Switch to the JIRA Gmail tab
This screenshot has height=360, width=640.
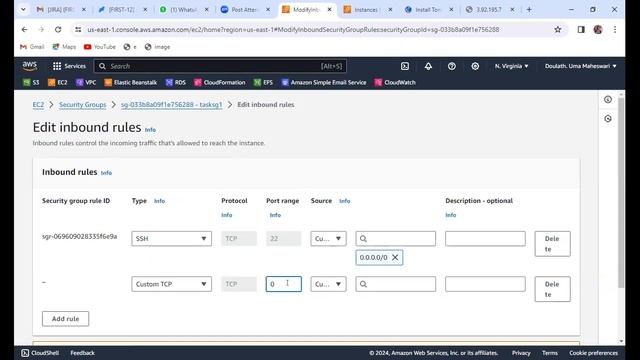60,9
